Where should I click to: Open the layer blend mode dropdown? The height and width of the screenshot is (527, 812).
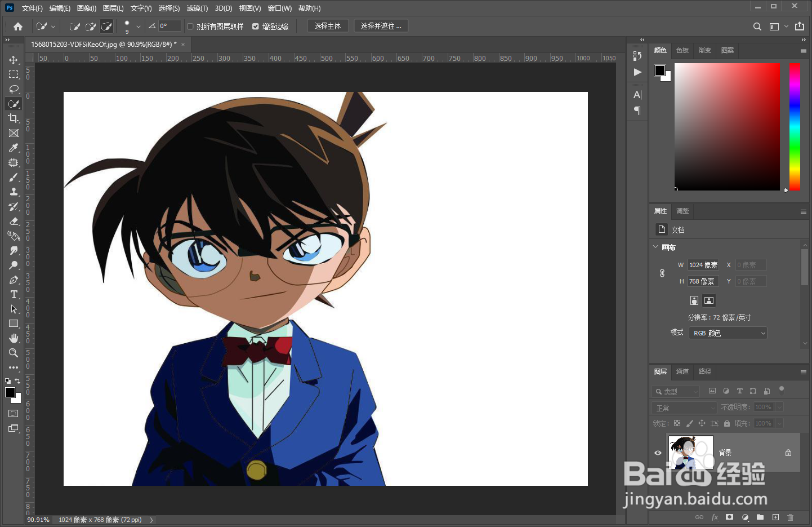(685, 408)
